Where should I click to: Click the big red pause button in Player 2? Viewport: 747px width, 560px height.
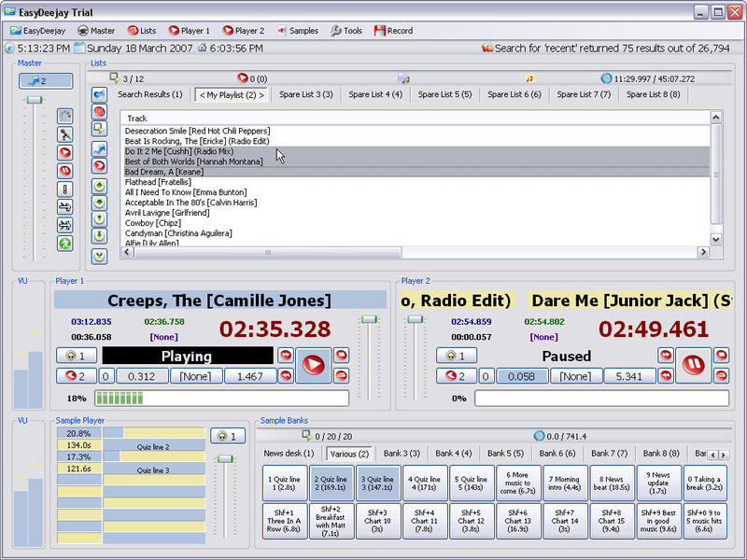pyautogui.click(x=693, y=365)
